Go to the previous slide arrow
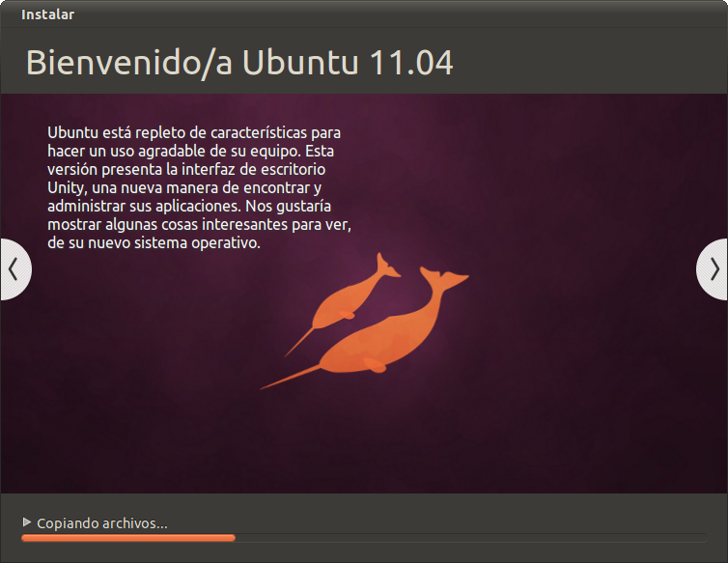This screenshot has width=728, height=563. pyautogui.click(x=14, y=268)
